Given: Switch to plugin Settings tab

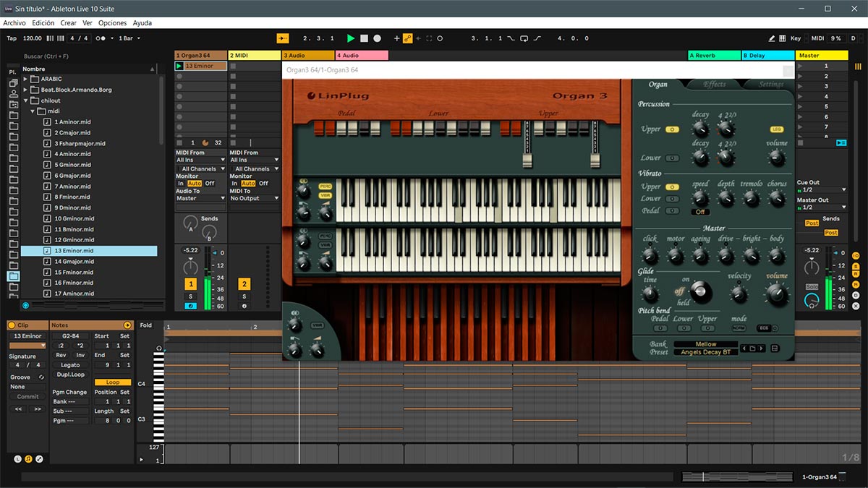Looking at the screenshot, I should (771, 85).
